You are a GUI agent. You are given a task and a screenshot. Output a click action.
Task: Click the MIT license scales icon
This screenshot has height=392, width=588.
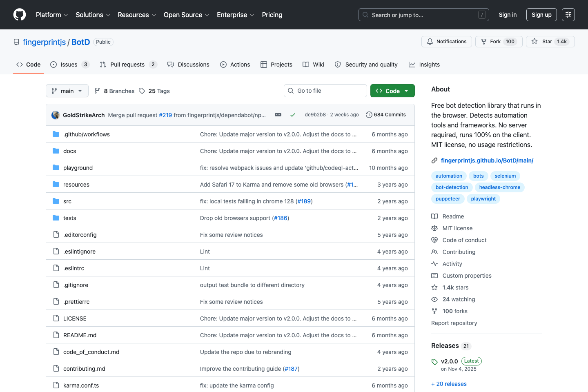[434, 228]
